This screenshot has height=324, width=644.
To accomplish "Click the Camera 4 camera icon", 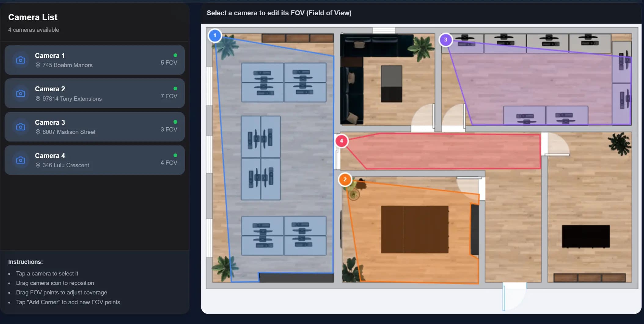I will pos(20,160).
